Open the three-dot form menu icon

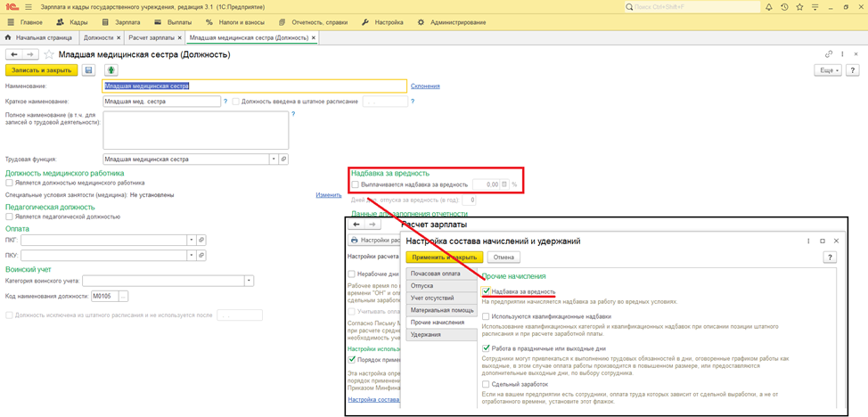(841, 54)
